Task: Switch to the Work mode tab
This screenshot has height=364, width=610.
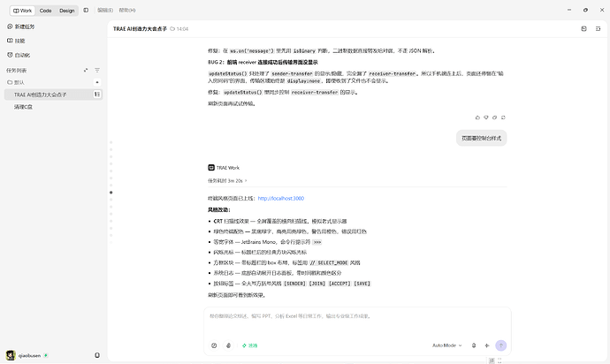Action: coord(23,11)
